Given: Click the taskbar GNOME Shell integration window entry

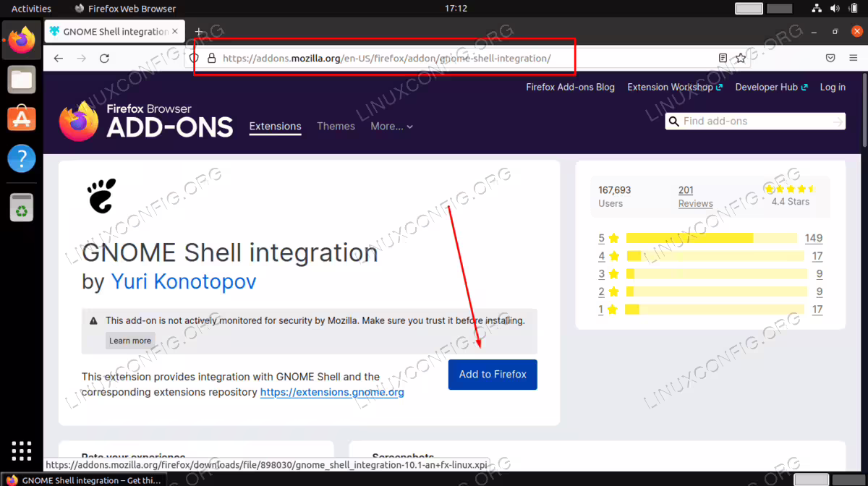Looking at the screenshot, I should (83, 480).
